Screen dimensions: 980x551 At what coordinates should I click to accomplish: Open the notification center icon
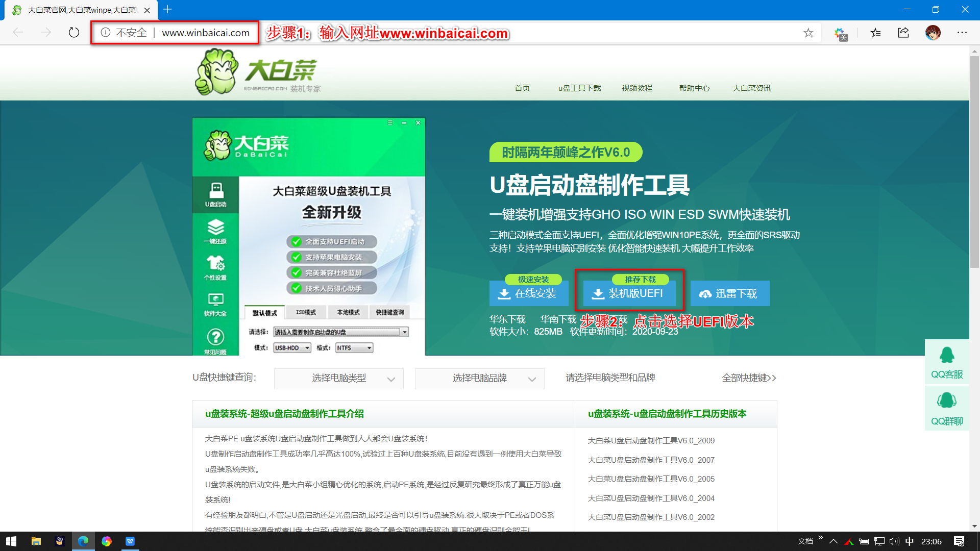coord(959,541)
